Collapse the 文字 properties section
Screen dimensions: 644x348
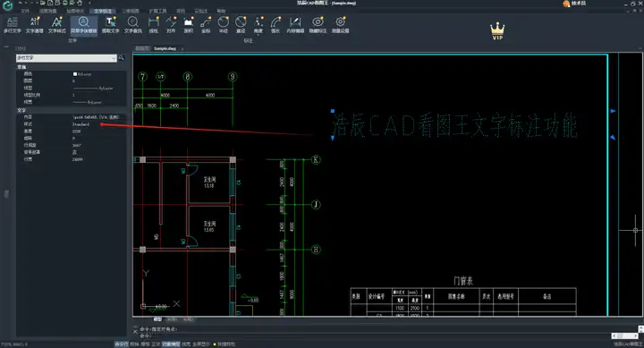point(21,111)
